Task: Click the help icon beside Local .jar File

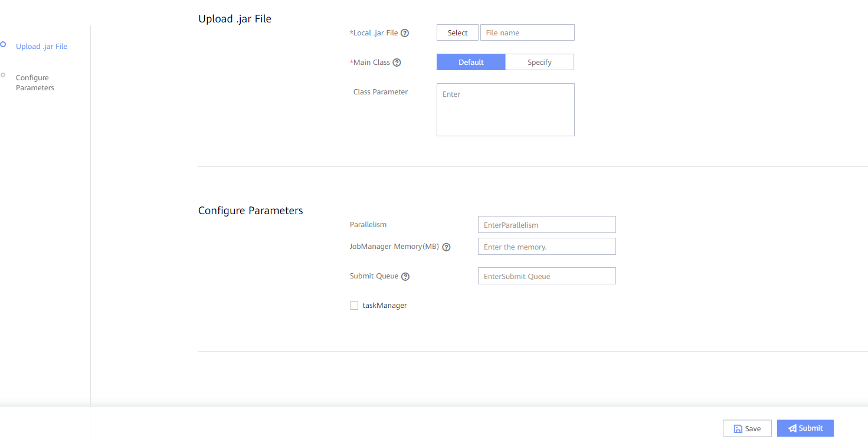Action: pyautogui.click(x=405, y=33)
